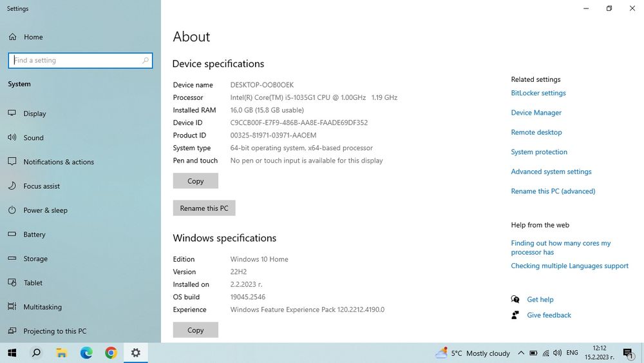Click the Sound speaker icon in sidebar
Screen dimensions: 644x363
(x=12, y=137)
